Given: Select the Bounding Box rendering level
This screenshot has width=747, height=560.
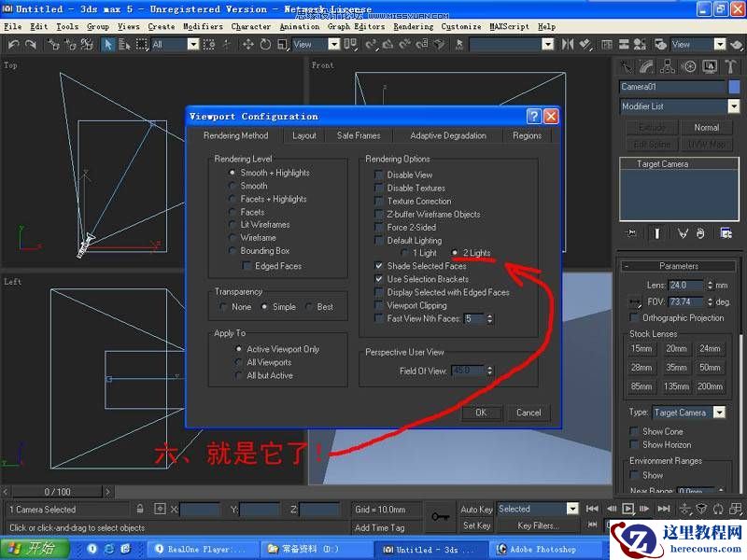Looking at the screenshot, I should 232,250.
